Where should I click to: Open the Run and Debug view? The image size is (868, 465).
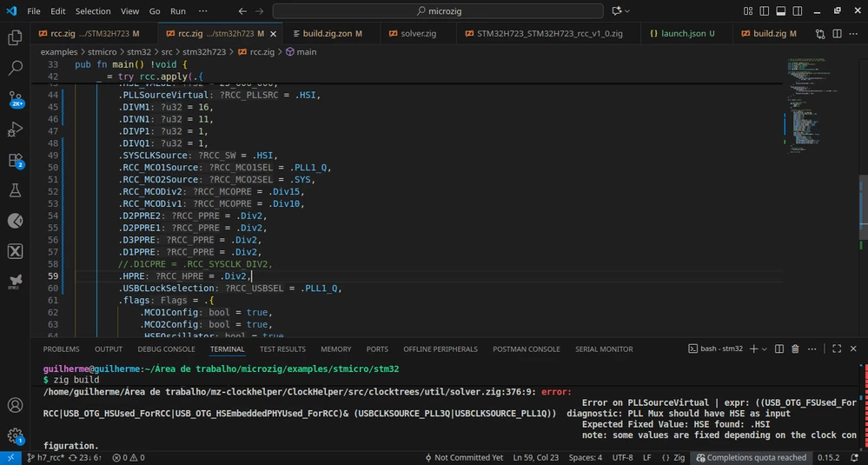point(15,130)
